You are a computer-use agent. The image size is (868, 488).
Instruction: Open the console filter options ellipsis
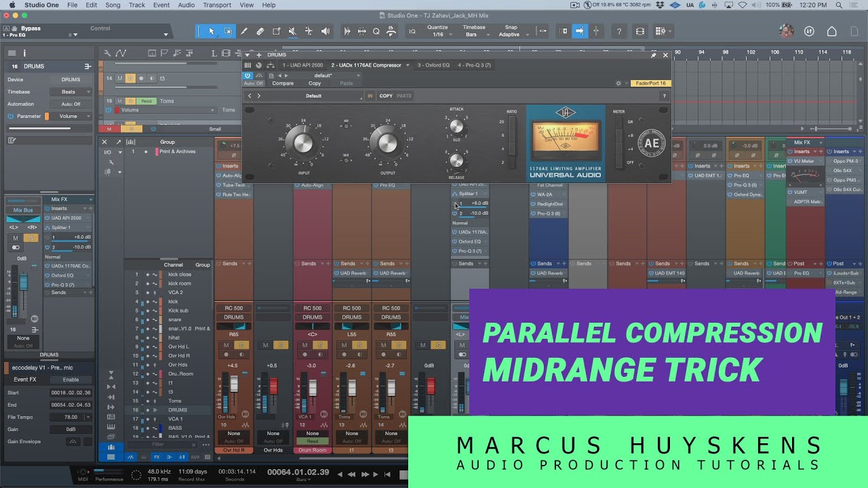pyautogui.click(x=206, y=445)
